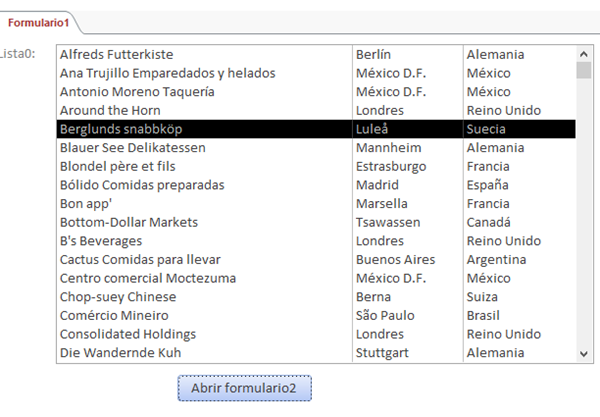The image size is (600, 417).
Task: Select Ana Trujillo Emparedados y helados
Action: click(167, 73)
